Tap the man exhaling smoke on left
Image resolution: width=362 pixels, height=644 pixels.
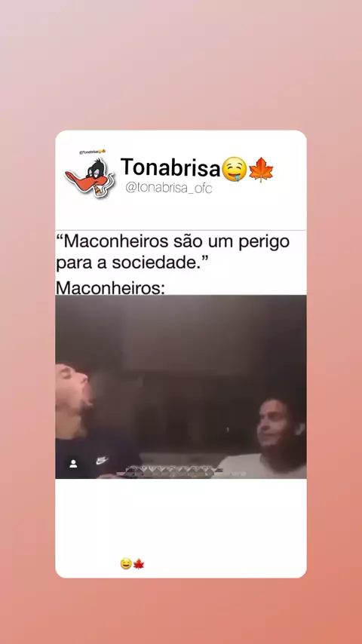[93, 420]
